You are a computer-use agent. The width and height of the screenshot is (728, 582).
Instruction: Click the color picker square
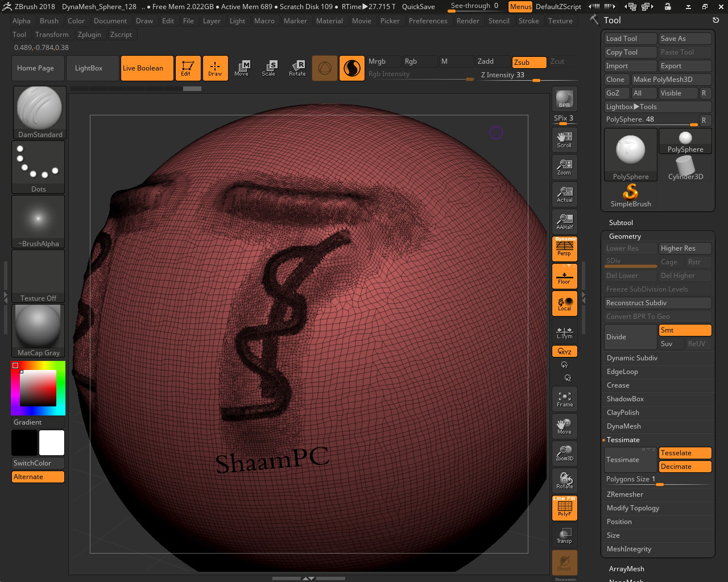(38, 388)
